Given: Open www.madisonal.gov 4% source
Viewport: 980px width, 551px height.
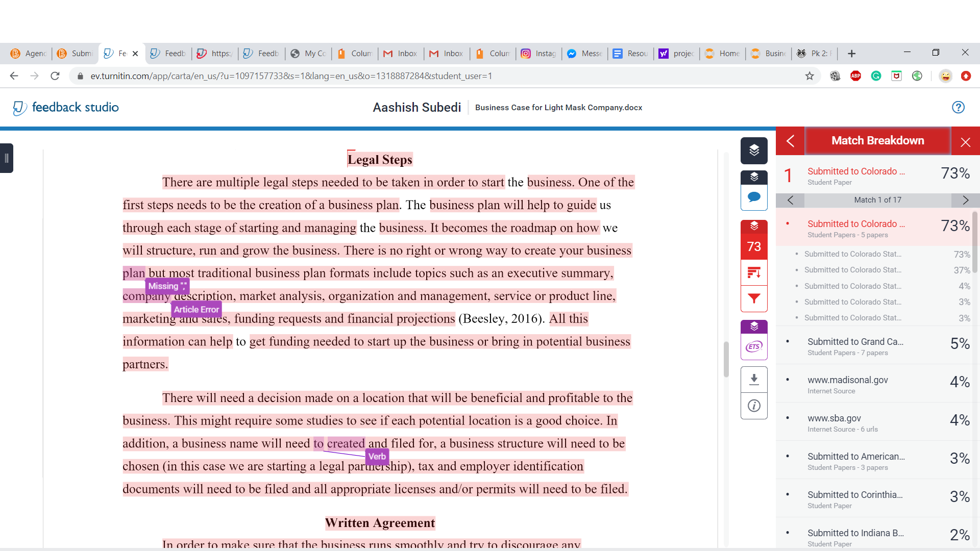Looking at the screenshot, I should coord(874,384).
